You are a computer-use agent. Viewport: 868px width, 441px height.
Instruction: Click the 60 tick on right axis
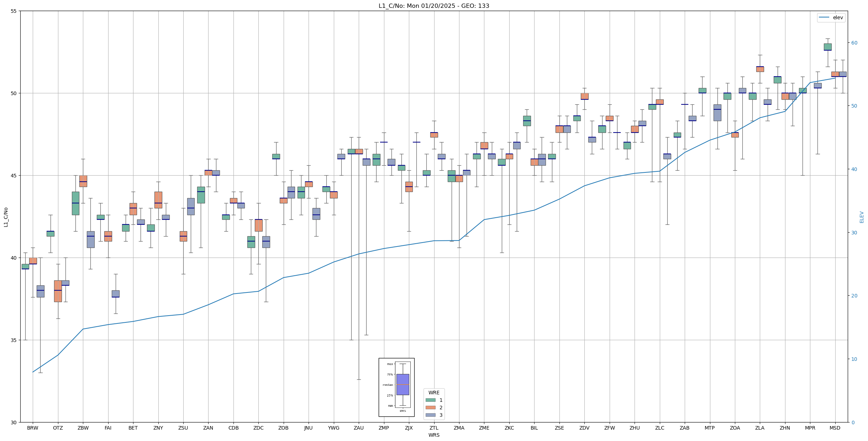854,43
